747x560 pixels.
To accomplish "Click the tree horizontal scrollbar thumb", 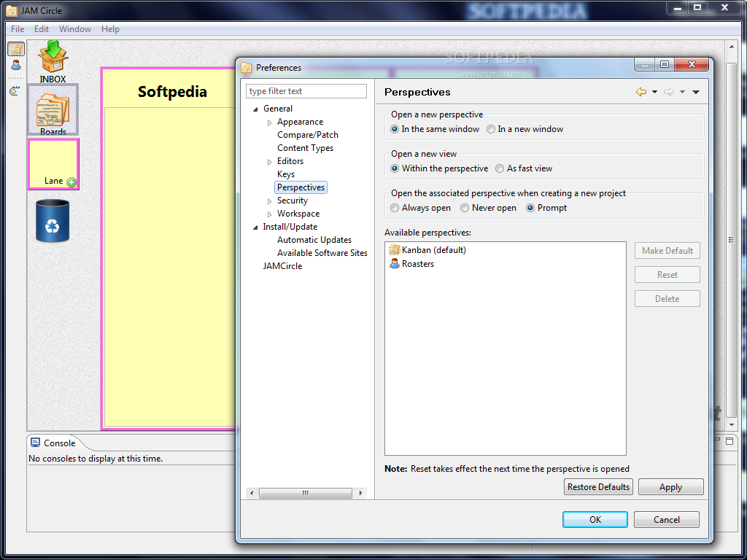I will point(306,493).
